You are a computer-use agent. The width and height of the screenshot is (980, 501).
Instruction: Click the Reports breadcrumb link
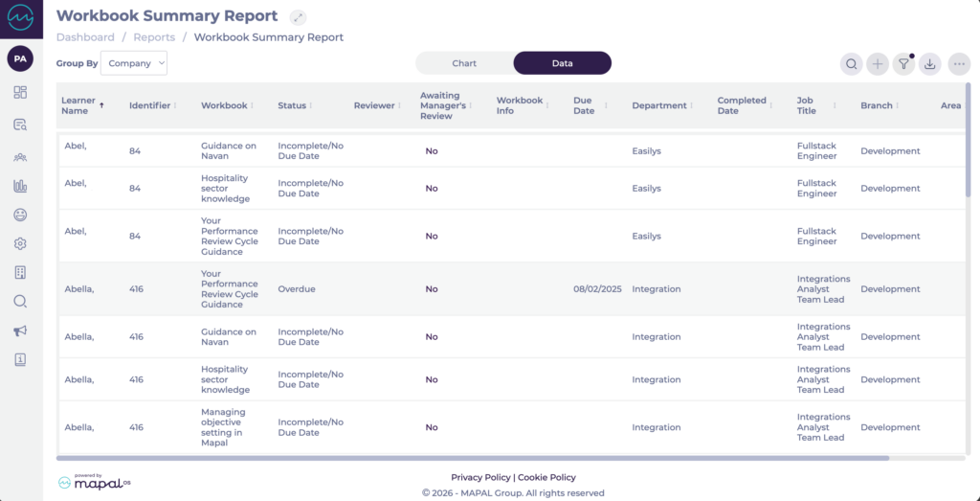154,37
